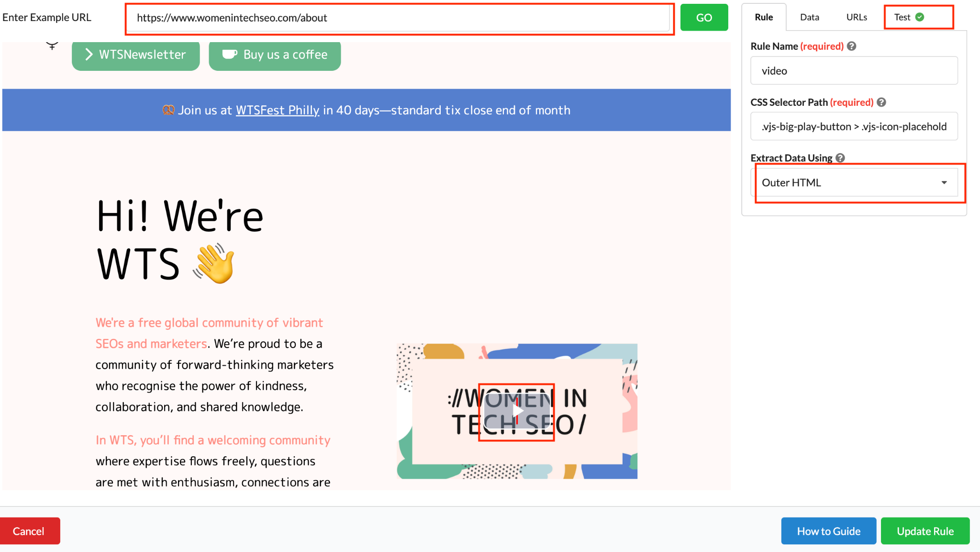Click the green GO button

704,17
